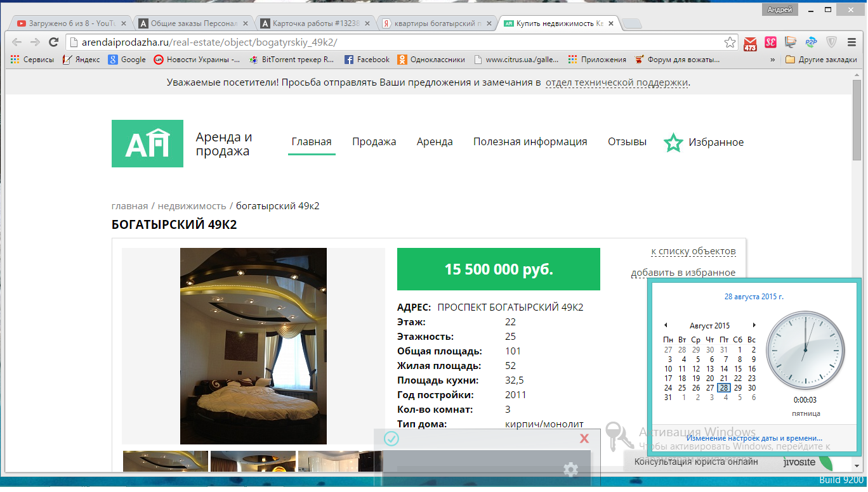Click the green AP site logo
Image resolution: width=868 pixels, height=492 pixels.
(147, 143)
